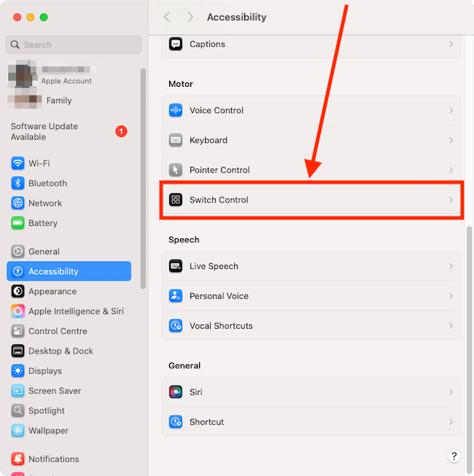474x476 pixels.
Task: Click the Pointer Control cursor icon
Action: click(175, 170)
